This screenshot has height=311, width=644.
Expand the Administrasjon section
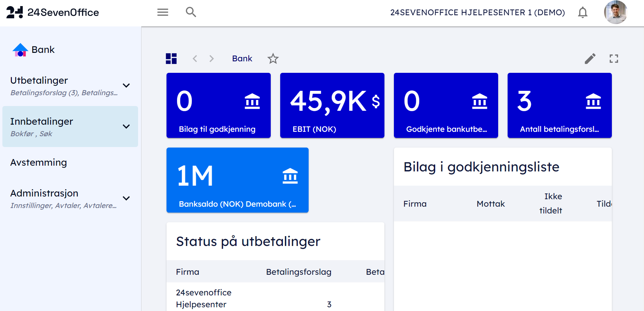126,198
